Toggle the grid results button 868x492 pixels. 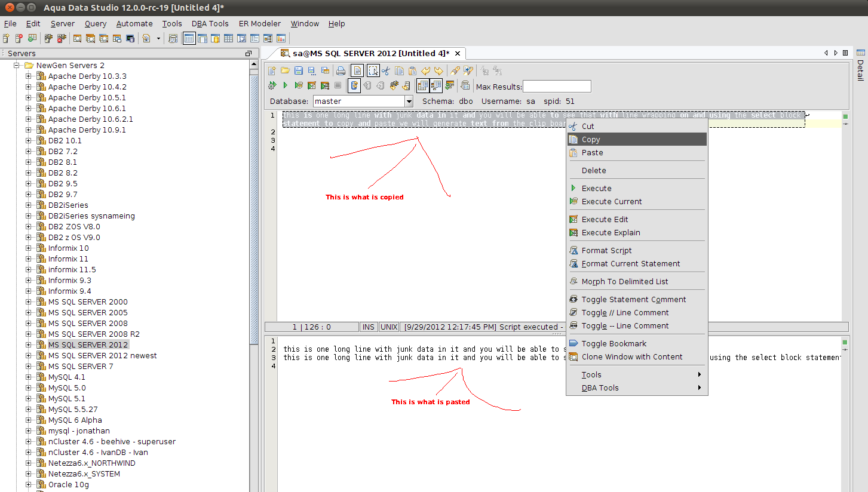point(423,86)
